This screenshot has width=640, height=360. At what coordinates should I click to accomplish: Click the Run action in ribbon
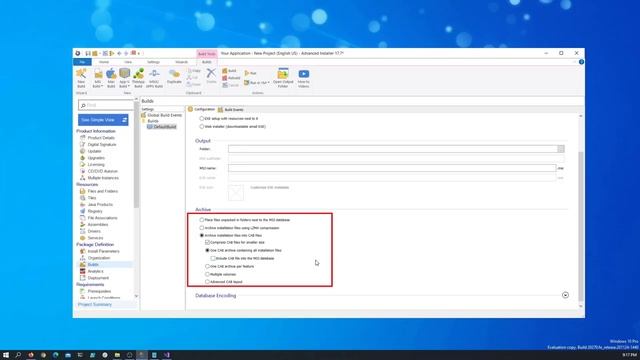pyautogui.click(x=251, y=73)
